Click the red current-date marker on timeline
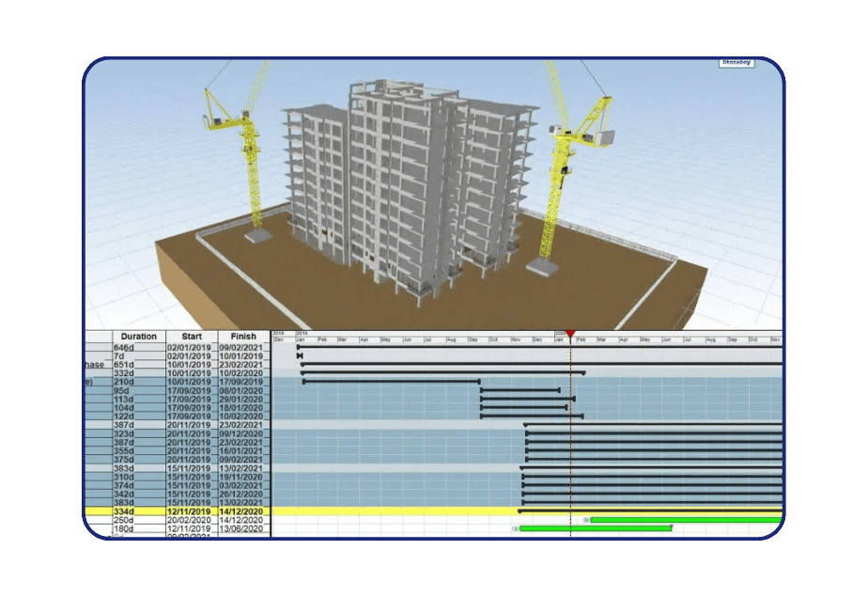The image size is (868, 597). (x=570, y=334)
